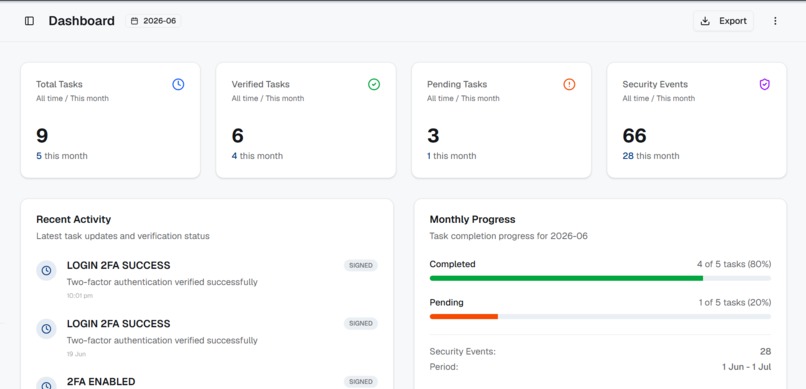Click the Dashboard page title
This screenshot has width=806, height=389.
82,21
